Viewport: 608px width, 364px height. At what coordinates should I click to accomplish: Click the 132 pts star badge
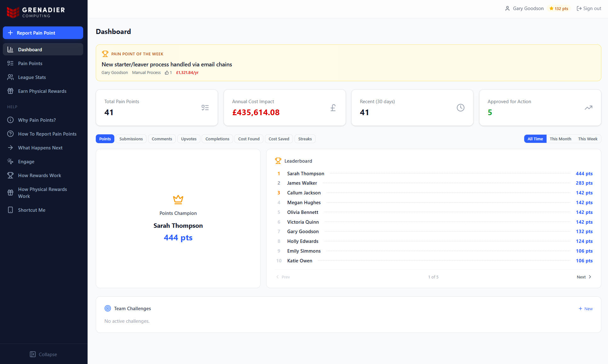[559, 8]
